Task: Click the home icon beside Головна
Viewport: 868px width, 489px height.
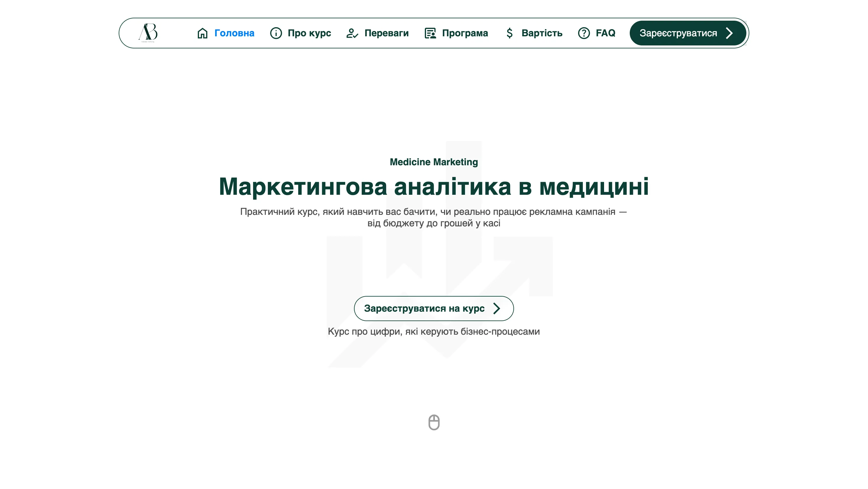Action: [202, 33]
